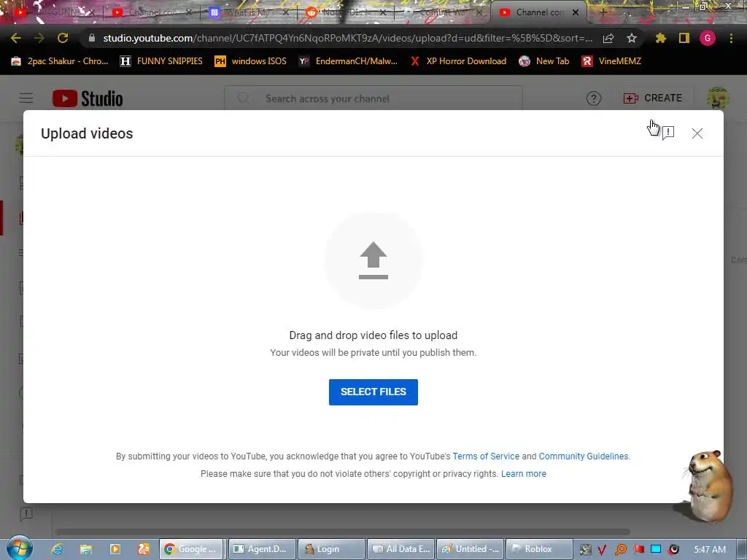Click the address bar URL
Image resolution: width=747 pixels, height=560 pixels.
348,38
